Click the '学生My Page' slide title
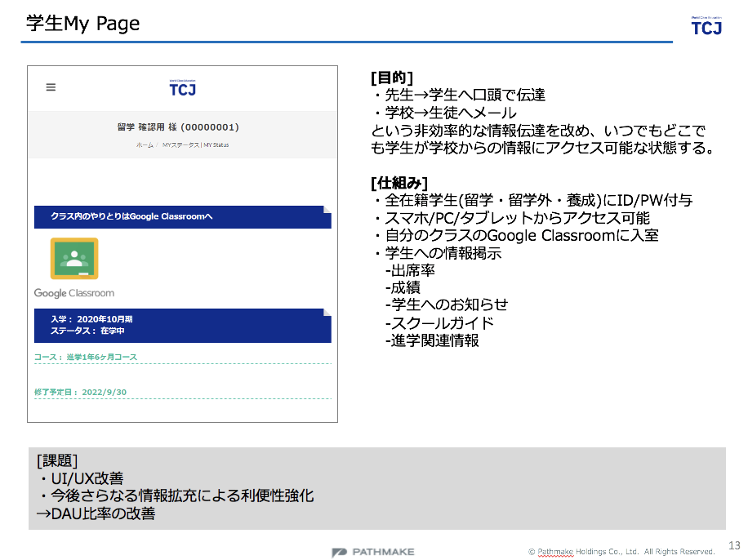The width and height of the screenshot is (748, 560). tap(82, 24)
